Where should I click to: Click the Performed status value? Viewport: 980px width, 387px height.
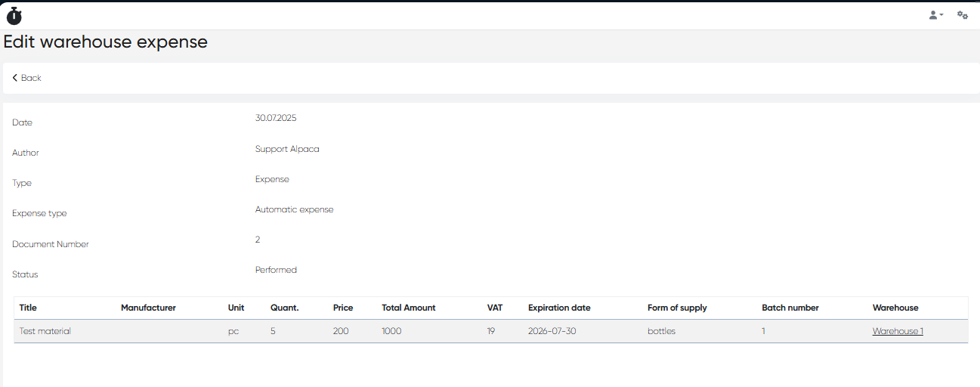click(x=276, y=270)
